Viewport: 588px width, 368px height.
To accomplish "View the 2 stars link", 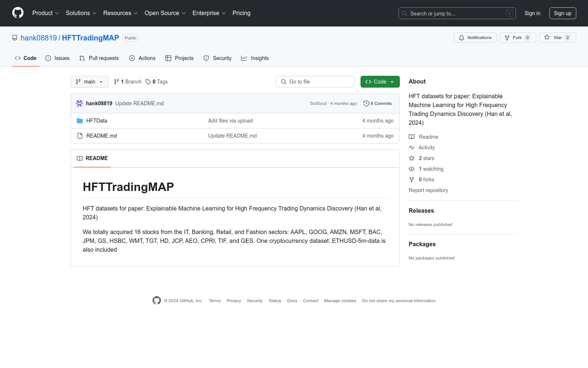I will click(422, 158).
